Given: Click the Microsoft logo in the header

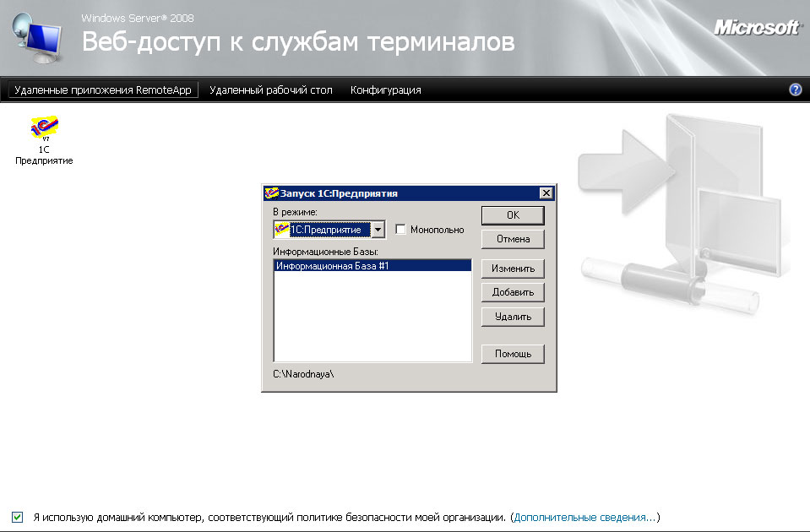Looking at the screenshot, I should [756, 27].
